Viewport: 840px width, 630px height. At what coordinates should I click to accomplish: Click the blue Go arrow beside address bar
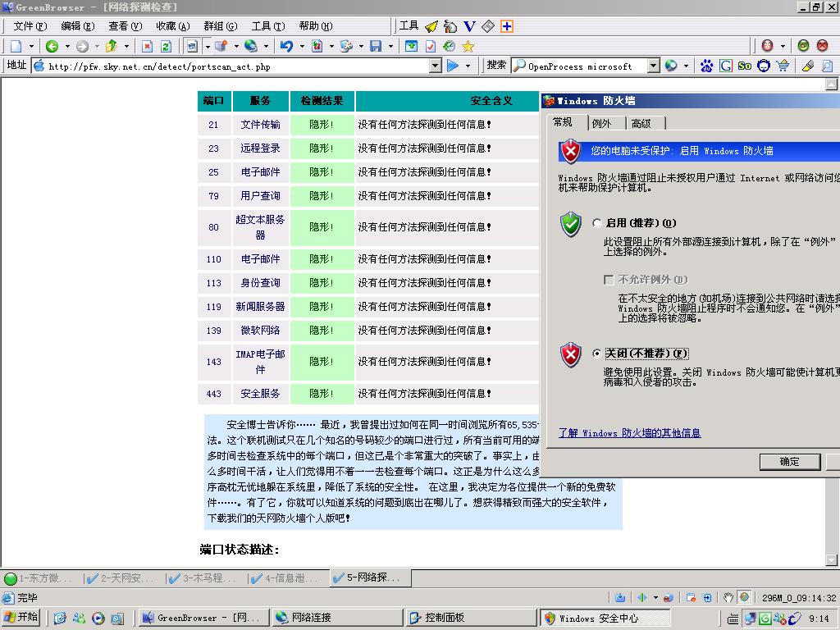pyautogui.click(x=453, y=66)
